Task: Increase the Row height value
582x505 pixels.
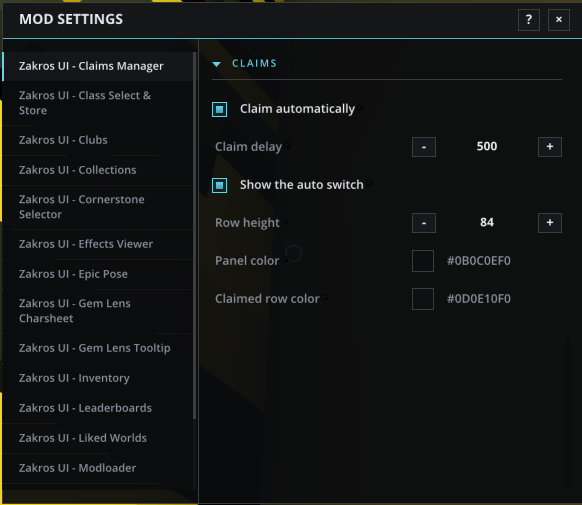Action: [550, 223]
